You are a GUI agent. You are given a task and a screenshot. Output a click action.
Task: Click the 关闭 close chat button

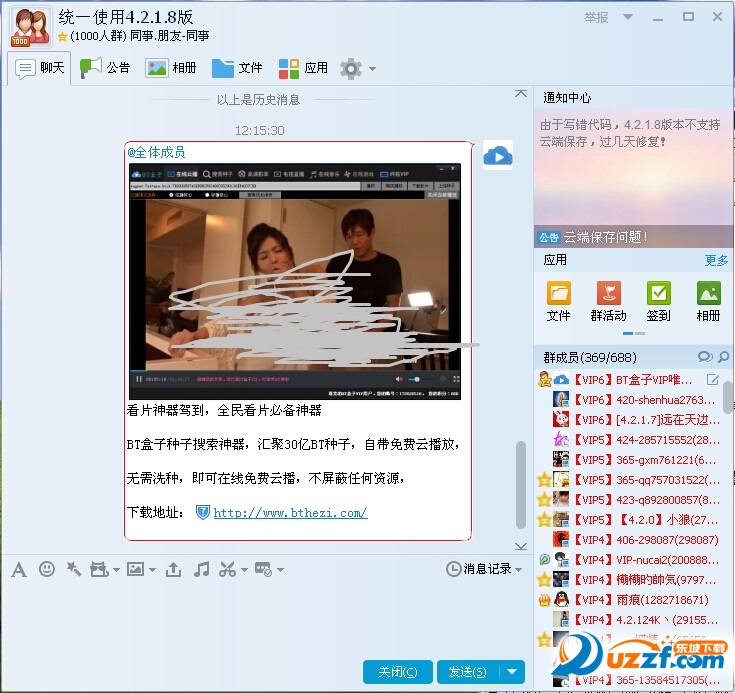point(398,671)
